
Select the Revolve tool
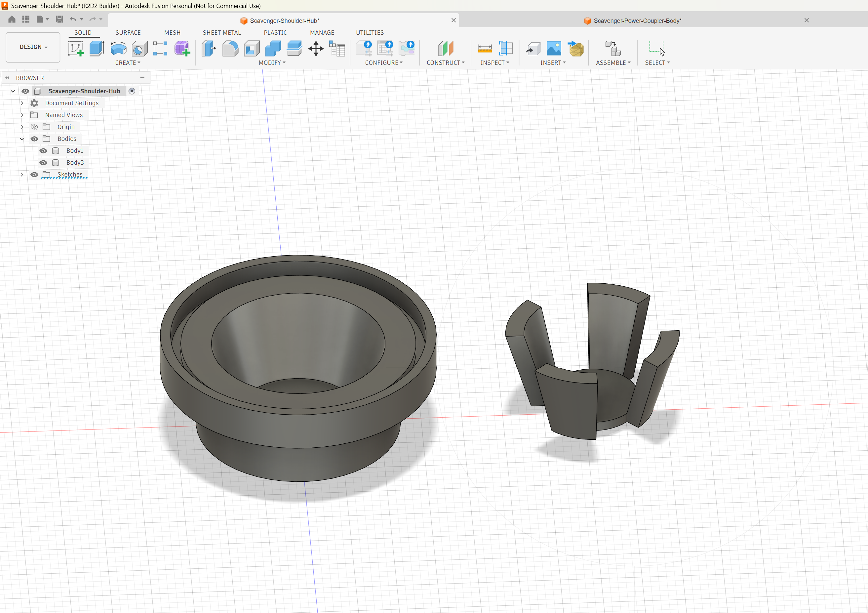(x=118, y=48)
